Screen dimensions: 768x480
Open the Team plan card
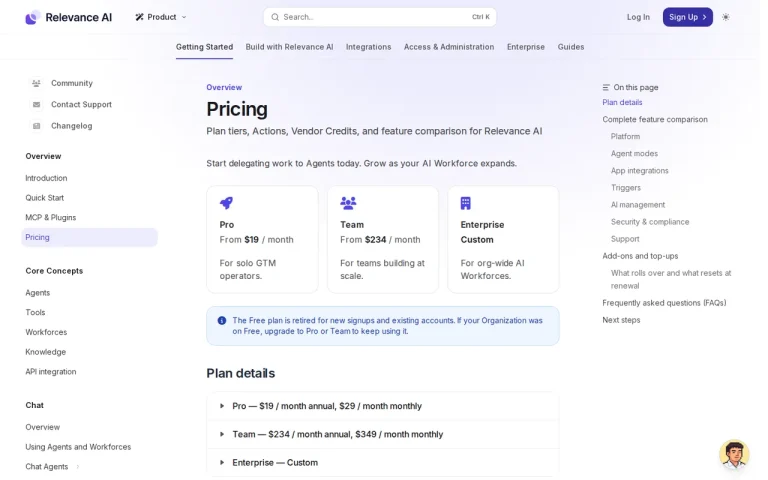[383, 240]
